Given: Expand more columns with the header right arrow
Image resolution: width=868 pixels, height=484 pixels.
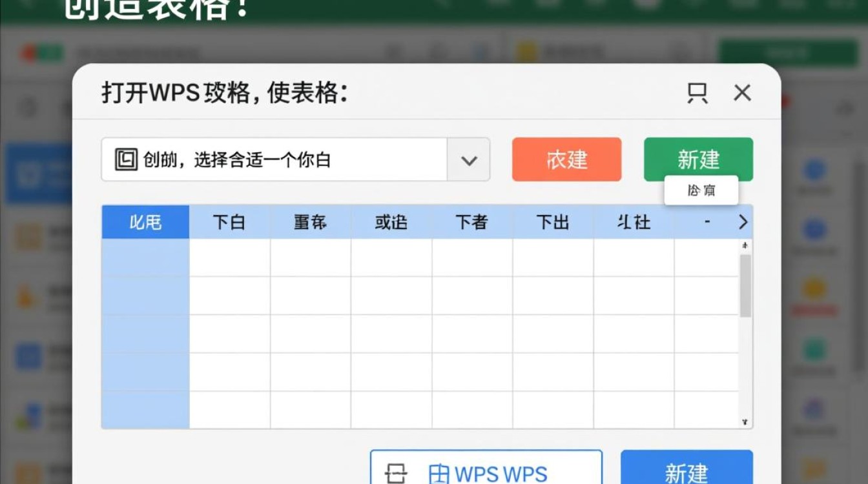Looking at the screenshot, I should (x=743, y=222).
